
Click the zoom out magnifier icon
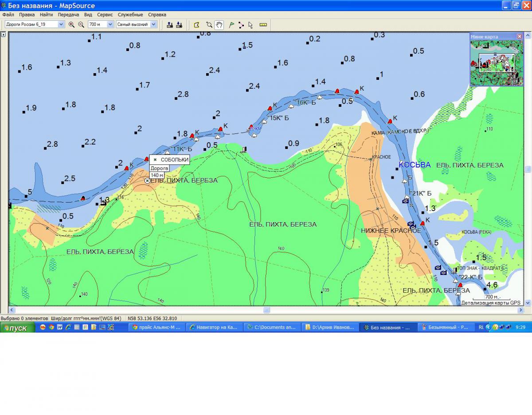(81, 25)
